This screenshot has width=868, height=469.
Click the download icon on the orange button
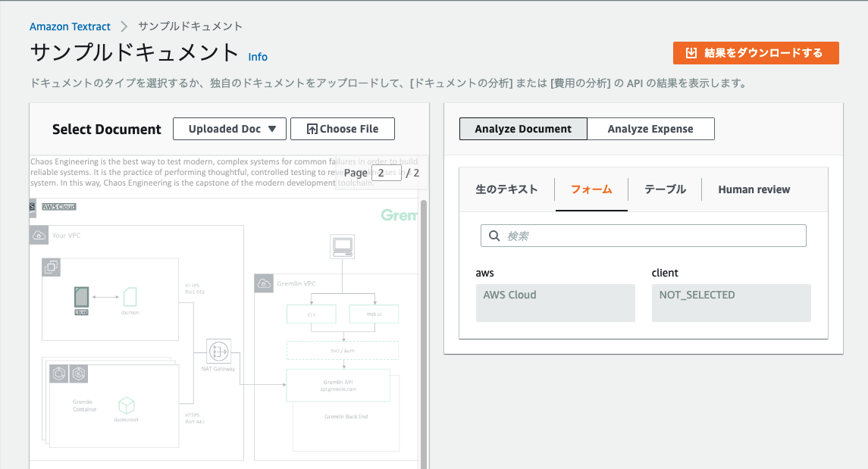(691, 53)
